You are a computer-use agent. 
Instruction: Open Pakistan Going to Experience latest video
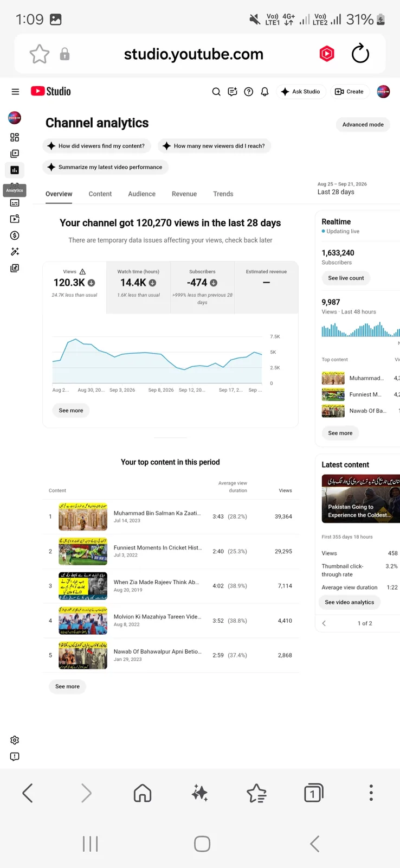point(360,499)
